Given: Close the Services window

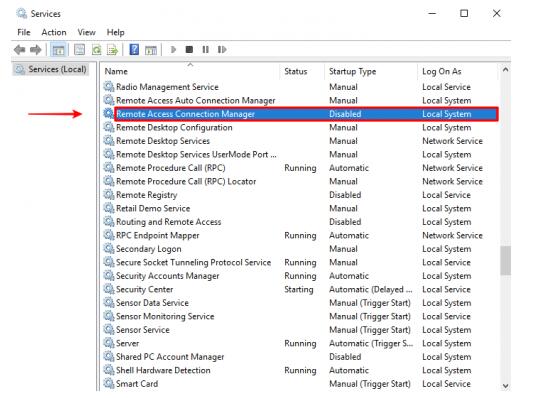Looking at the screenshot, I should (496, 13).
